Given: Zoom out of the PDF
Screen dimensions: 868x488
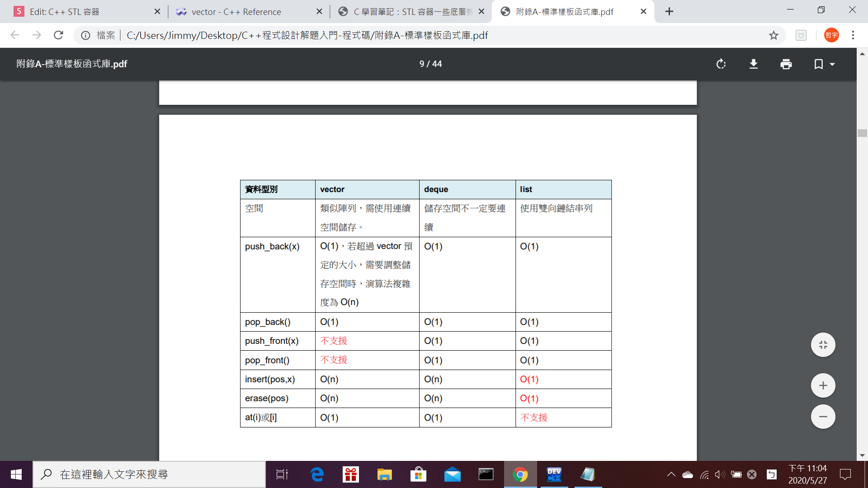Looking at the screenshot, I should tap(823, 417).
